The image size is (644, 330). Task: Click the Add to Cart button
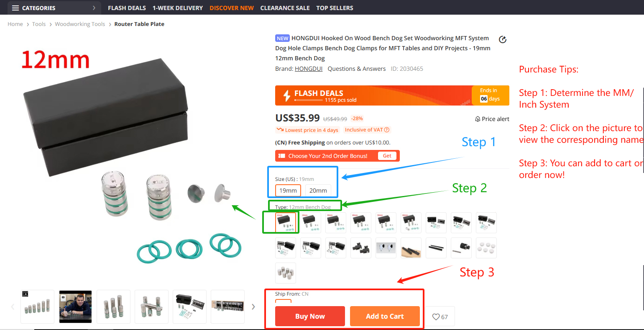click(385, 316)
